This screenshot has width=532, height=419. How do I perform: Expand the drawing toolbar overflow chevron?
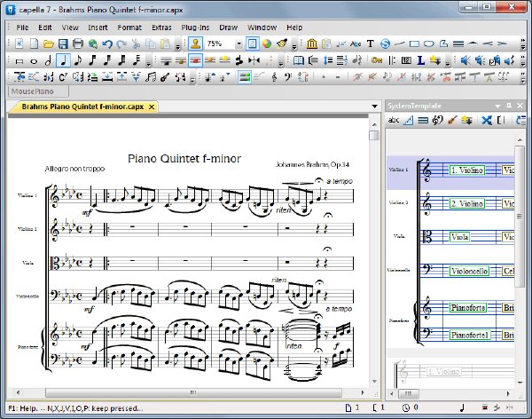(x=522, y=44)
